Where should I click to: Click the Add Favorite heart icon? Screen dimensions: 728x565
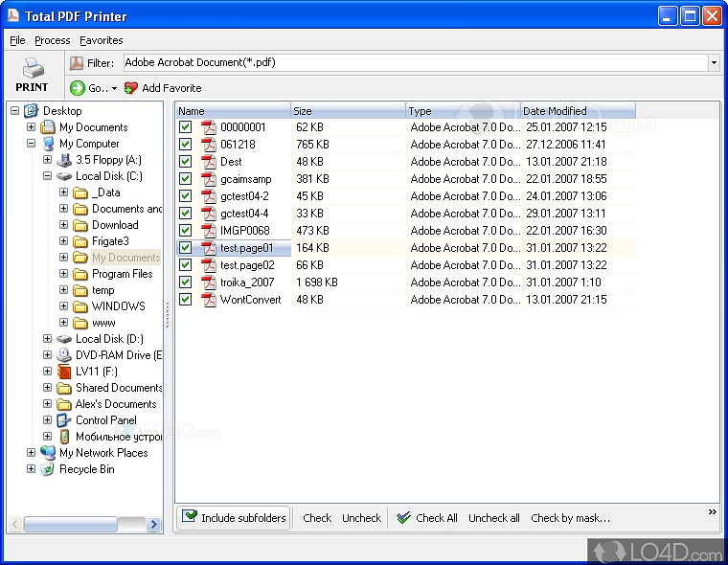pyautogui.click(x=131, y=88)
